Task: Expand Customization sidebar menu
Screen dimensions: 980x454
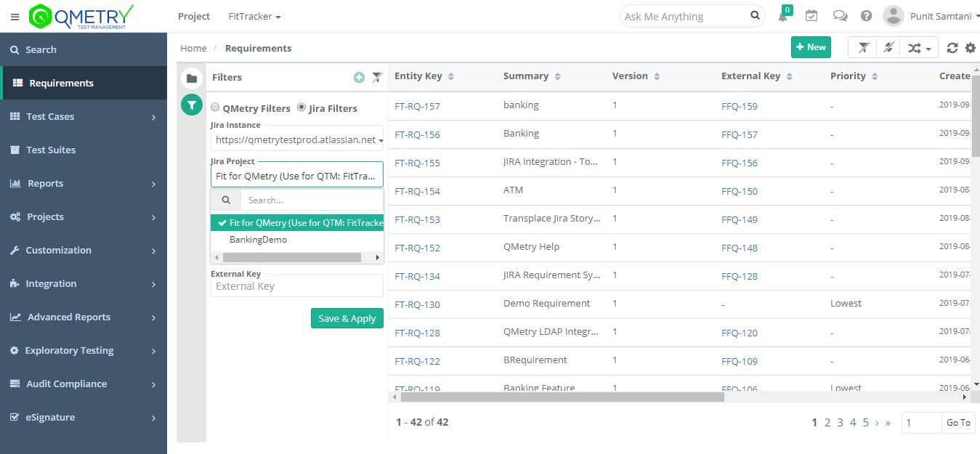Action: coord(84,250)
